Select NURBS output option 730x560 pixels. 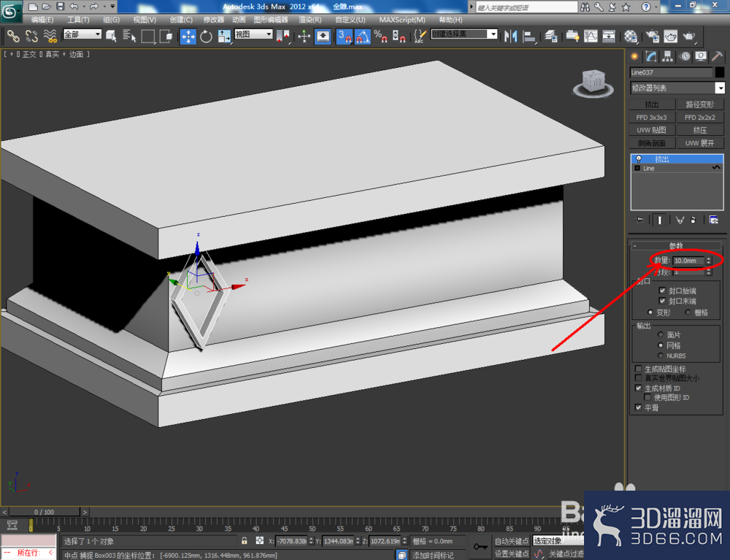click(x=660, y=356)
